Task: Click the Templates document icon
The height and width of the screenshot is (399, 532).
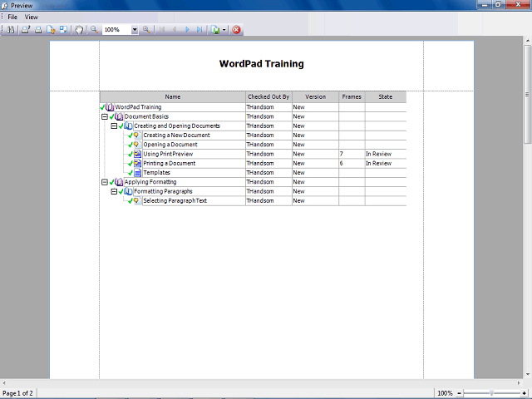Action: (x=137, y=173)
